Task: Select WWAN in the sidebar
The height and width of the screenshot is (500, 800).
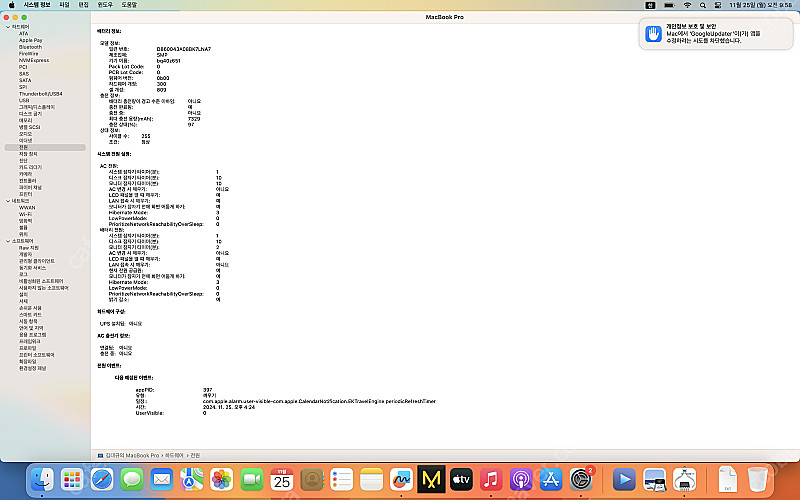Action: pyautogui.click(x=27, y=208)
